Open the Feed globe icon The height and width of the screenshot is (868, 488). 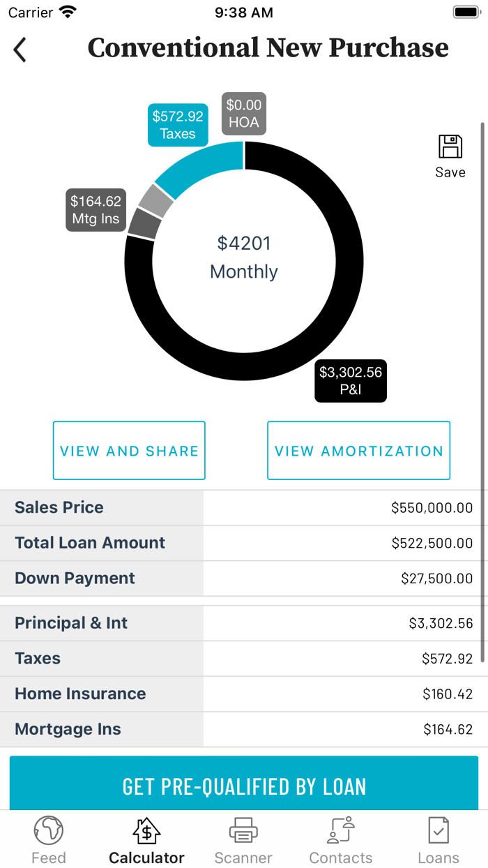pos(48,830)
